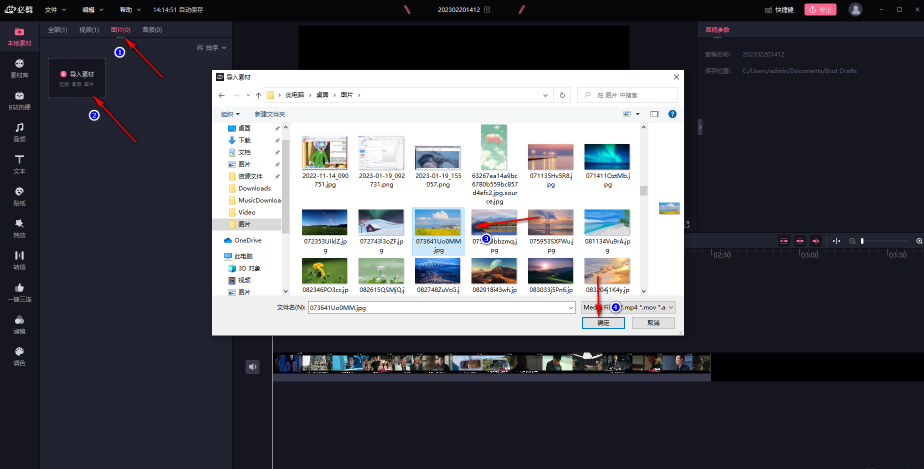The image size is (924, 469).
Task: Mute the timeline track speaker icon
Action: click(253, 367)
